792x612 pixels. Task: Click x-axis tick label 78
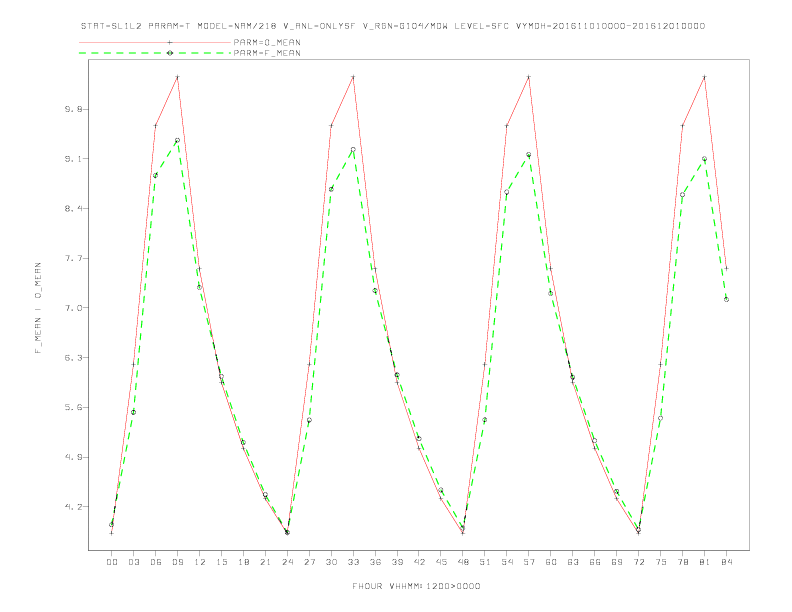(x=683, y=562)
